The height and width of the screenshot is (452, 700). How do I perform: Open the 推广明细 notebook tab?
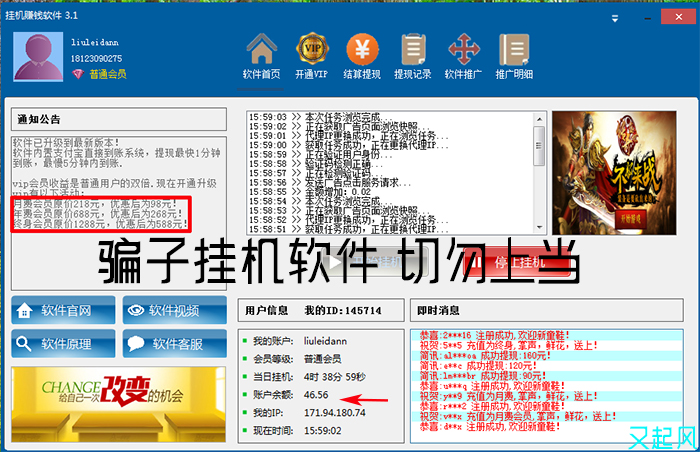click(x=514, y=57)
